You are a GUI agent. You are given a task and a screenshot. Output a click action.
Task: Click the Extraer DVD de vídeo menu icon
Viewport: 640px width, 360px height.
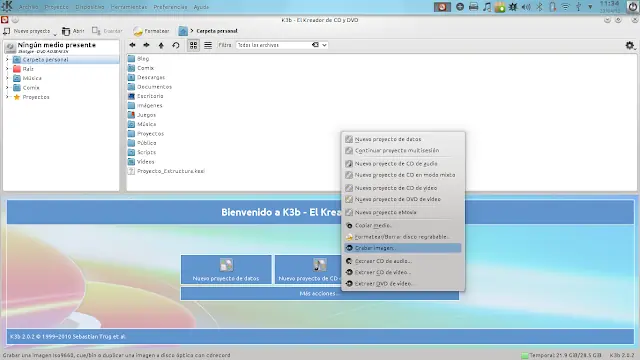click(349, 284)
